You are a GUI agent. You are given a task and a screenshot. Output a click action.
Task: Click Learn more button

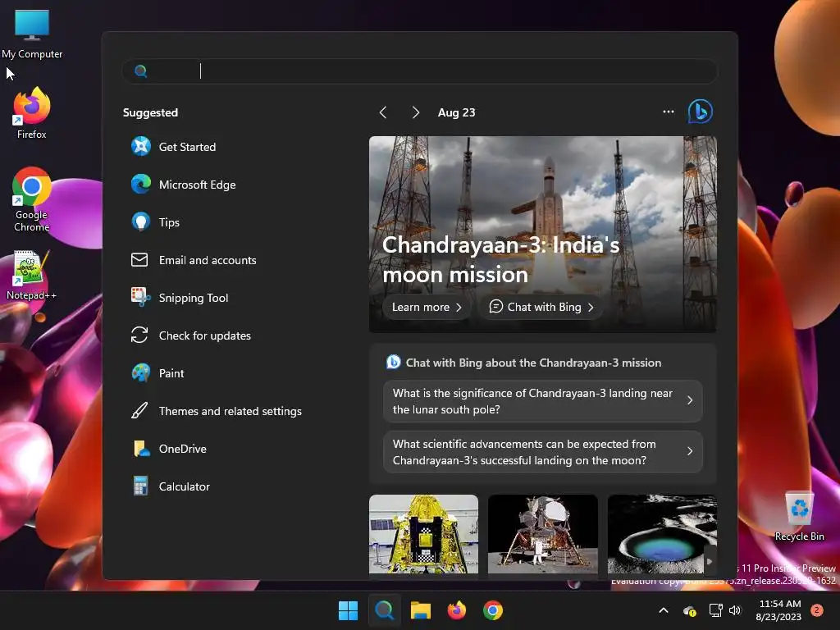coord(427,307)
